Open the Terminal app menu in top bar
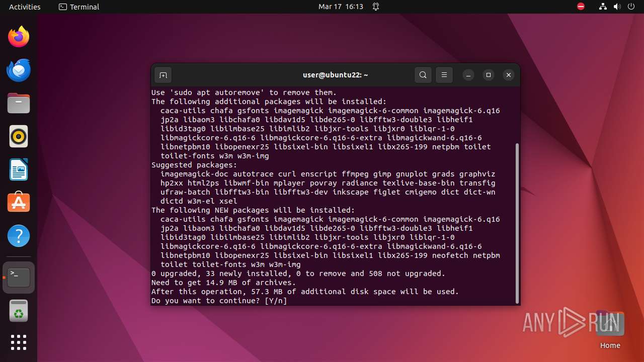The height and width of the screenshot is (362, 644). [x=79, y=7]
